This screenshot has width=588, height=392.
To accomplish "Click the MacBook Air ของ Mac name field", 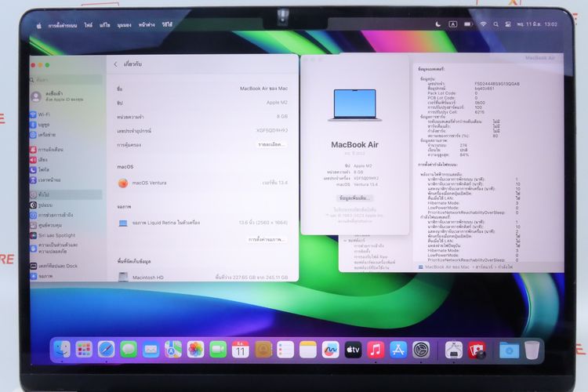I will tap(263, 89).
